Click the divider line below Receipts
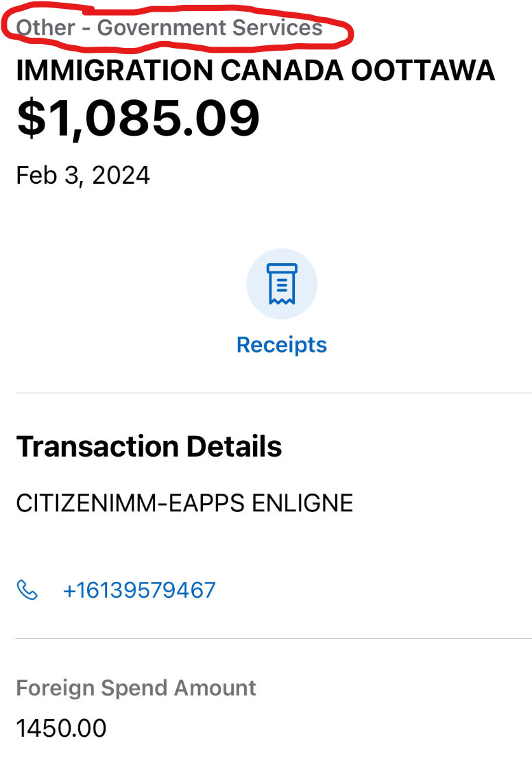 coord(274,393)
